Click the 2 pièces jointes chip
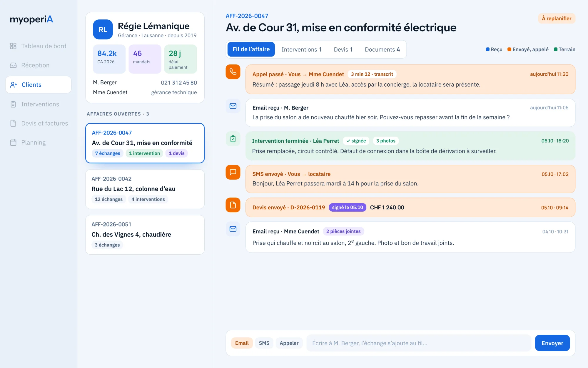 click(343, 231)
